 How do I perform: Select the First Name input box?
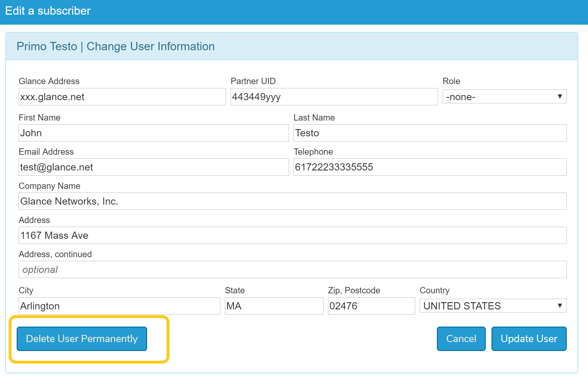(153, 133)
